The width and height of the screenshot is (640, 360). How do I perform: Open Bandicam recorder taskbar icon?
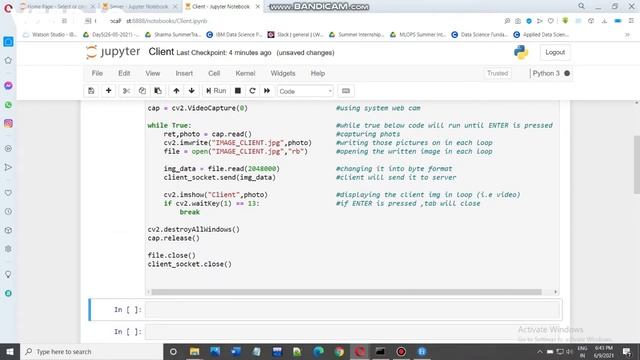401,351
